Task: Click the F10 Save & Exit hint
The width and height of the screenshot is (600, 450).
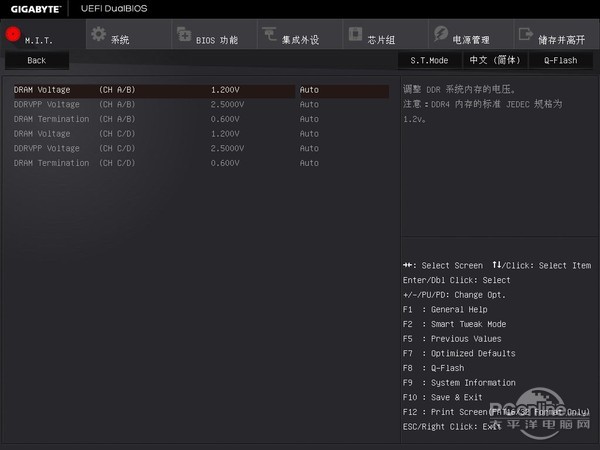Action: pos(443,398)
